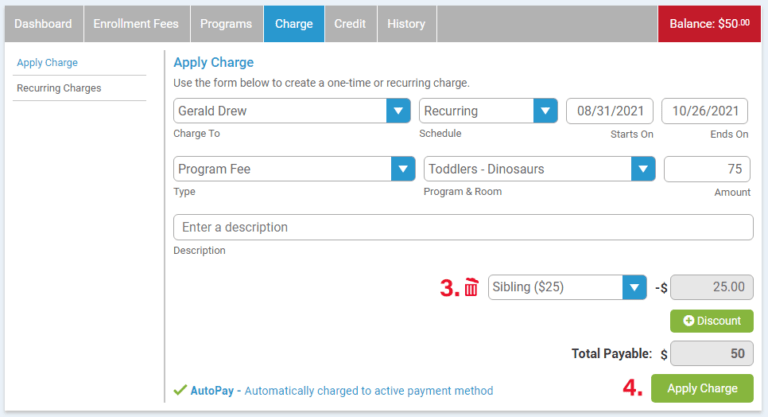Open Recurring Charges in the sidebar

click(x=59, y=88)
